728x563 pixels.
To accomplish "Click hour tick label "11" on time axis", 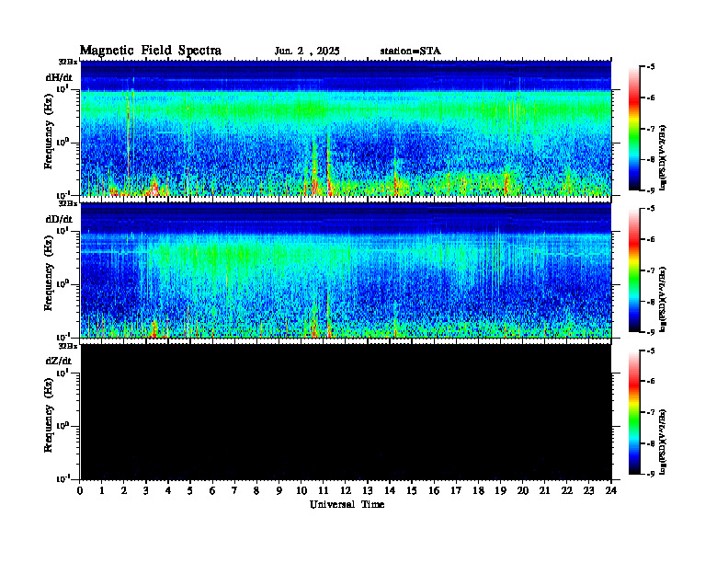I will pos(324,491).
